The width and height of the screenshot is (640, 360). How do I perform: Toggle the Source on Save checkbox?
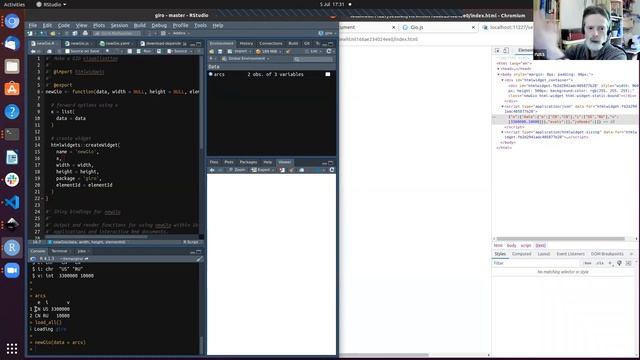(67, 51)
